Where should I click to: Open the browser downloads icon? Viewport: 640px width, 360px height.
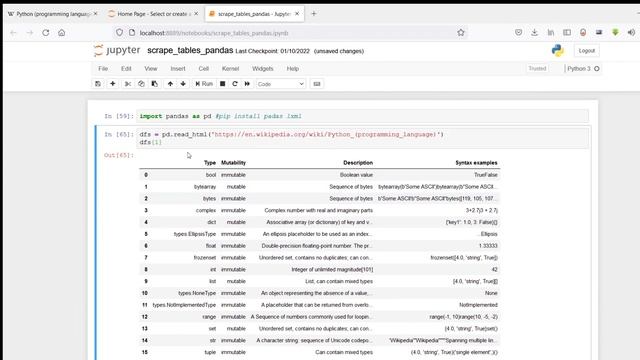point(534,33)
